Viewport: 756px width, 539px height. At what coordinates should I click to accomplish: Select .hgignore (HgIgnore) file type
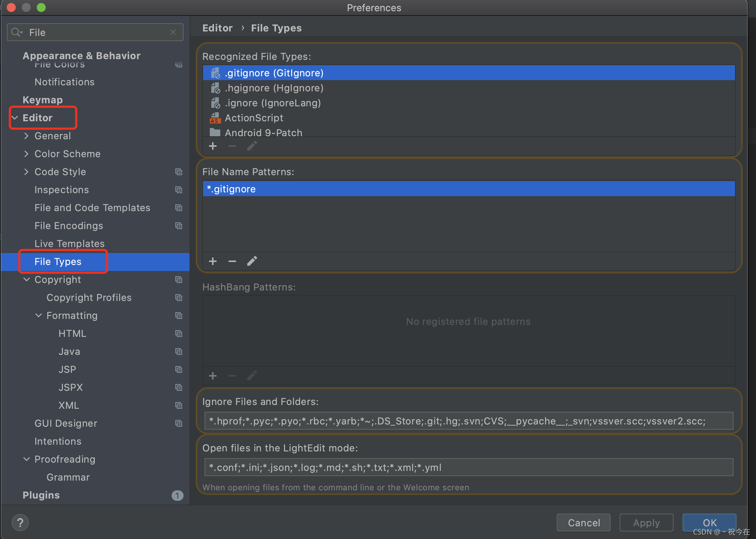[x=274, y=88]
